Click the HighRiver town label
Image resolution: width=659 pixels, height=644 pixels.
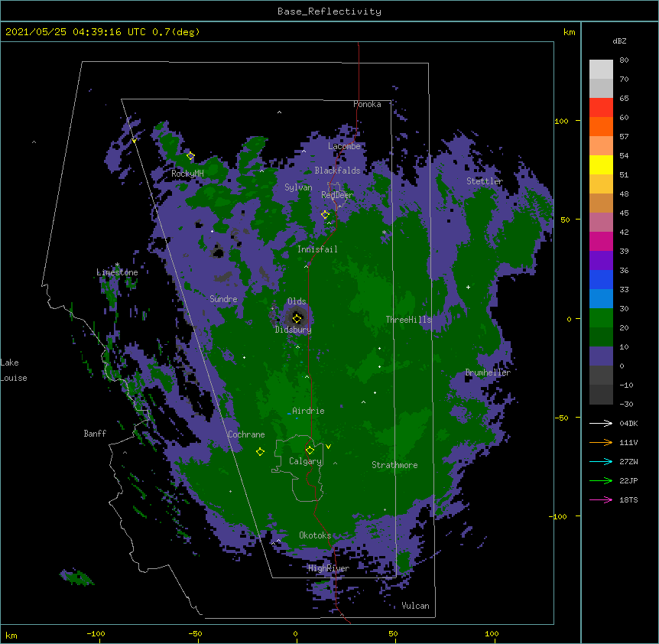[329, 568]
